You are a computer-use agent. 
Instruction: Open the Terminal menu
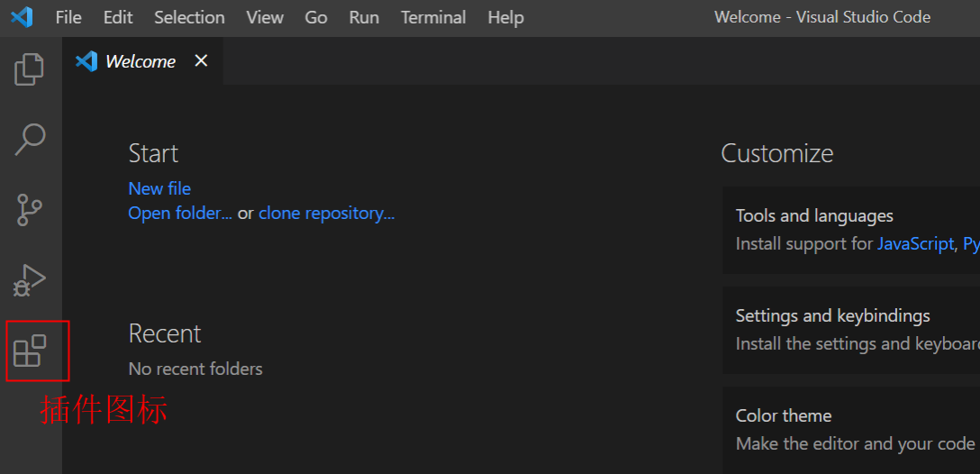tap(433, 17)
